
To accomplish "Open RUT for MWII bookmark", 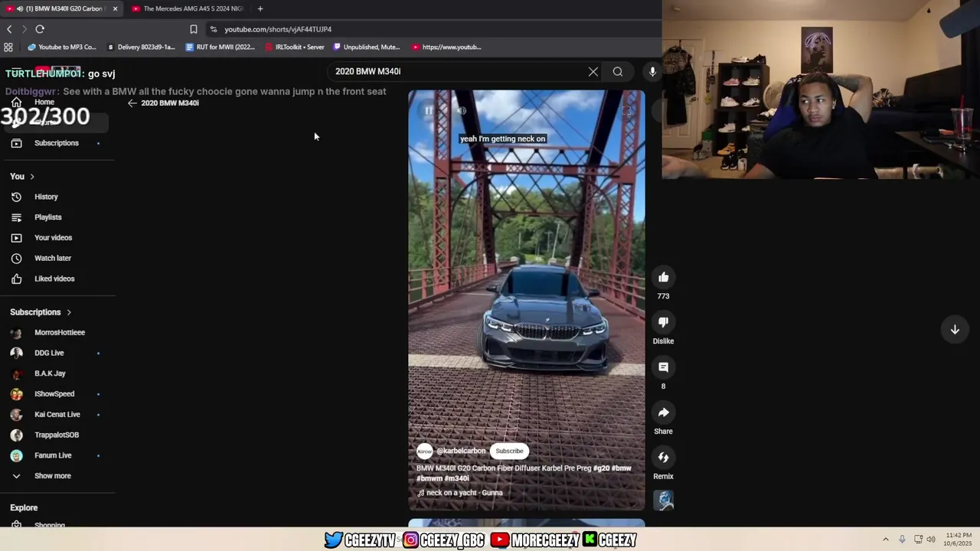I will tap(220, 47).
